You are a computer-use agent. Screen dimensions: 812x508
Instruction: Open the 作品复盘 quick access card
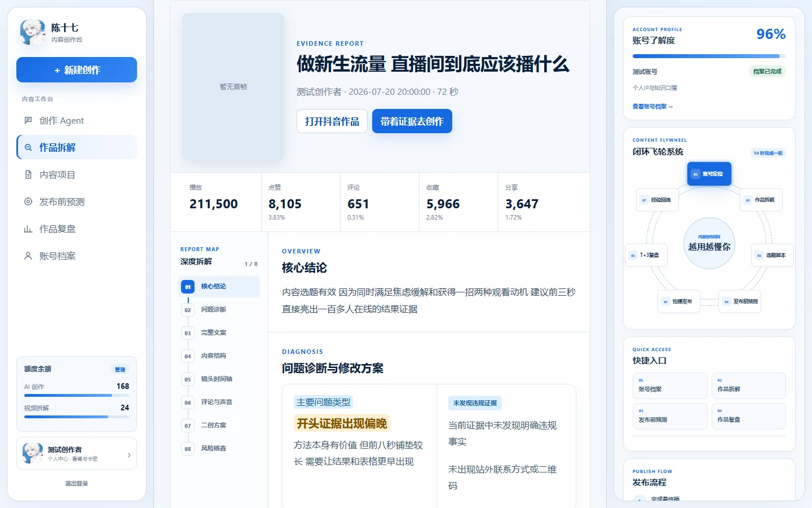[748, 416]
